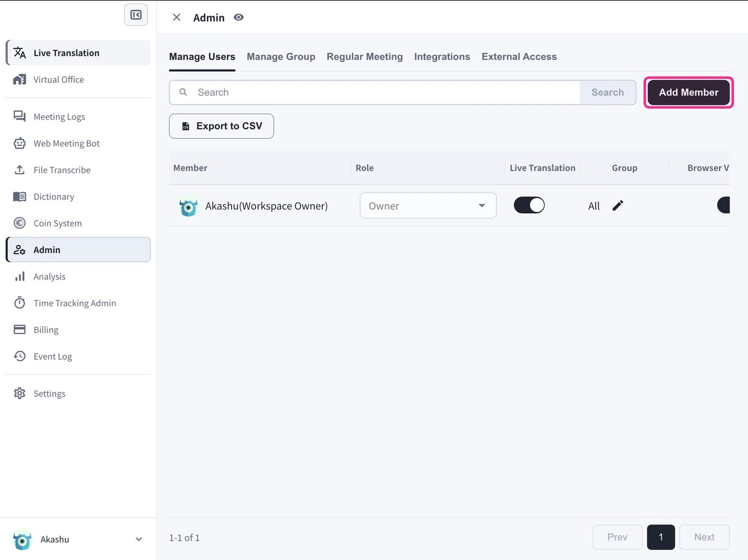
Task: Edit Akashu's group with pencil icon
Action: [x=618, y=205]
